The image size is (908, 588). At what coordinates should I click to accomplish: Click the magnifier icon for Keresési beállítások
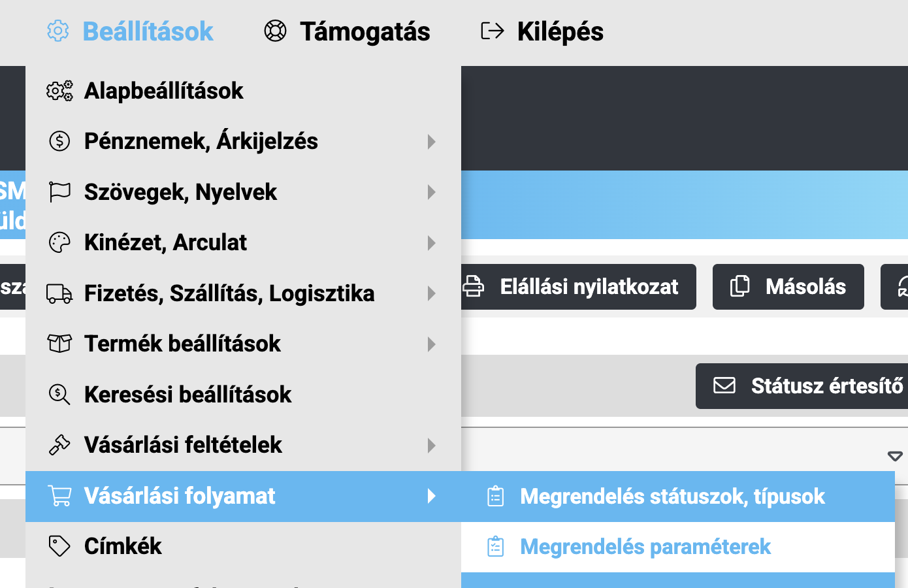(x=59, y=395)
